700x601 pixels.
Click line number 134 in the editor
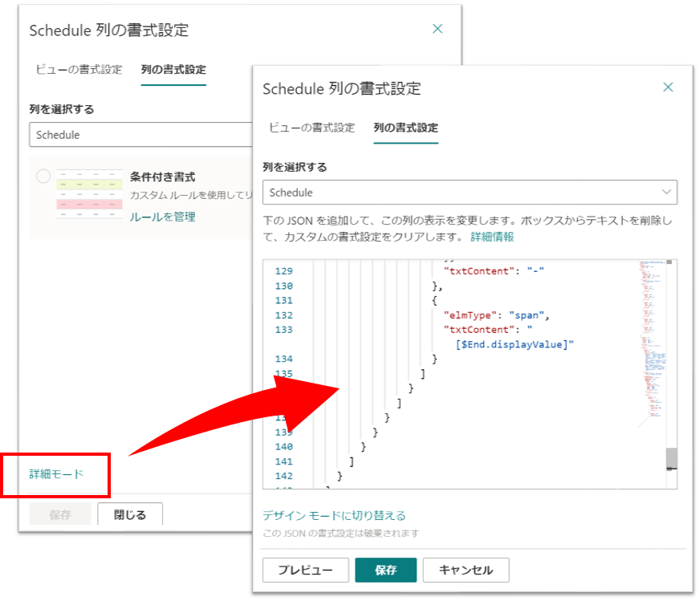[x=284, y=359]
